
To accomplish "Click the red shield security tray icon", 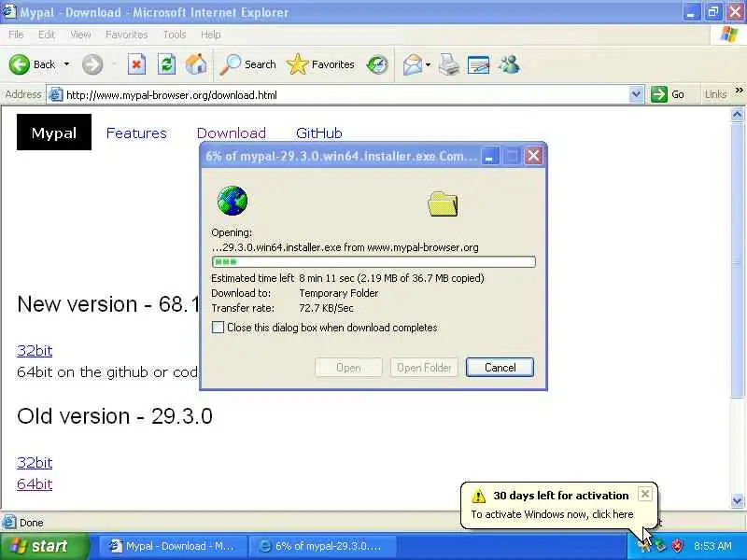I will 677,545.
